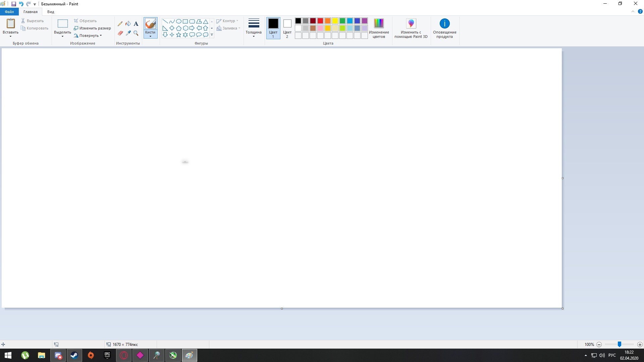Select the Text tool
644x362 pixels.
tap(136, 24)
